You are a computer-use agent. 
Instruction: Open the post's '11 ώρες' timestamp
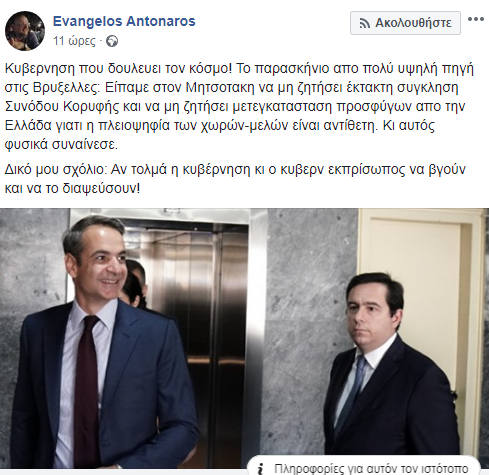[x=74, y=41]
